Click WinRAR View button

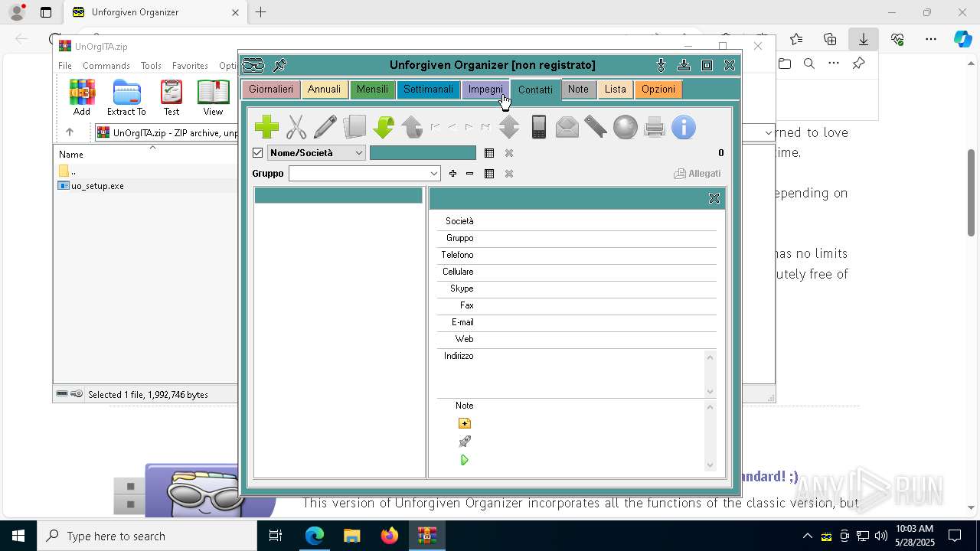213,98
